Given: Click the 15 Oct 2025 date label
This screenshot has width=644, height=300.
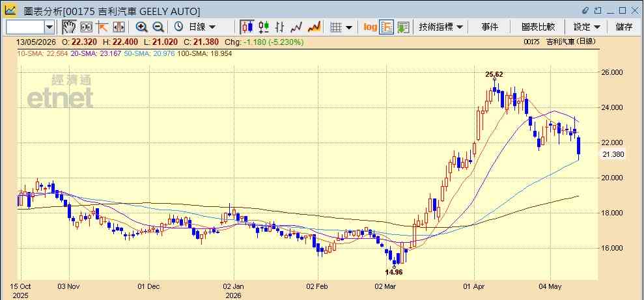Looking at the screenshot, I should (21, 290).
